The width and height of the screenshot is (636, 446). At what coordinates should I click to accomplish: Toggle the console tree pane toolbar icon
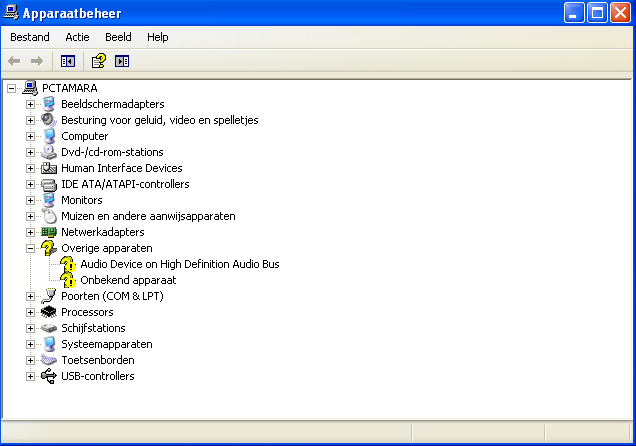(x=68, y=61)
